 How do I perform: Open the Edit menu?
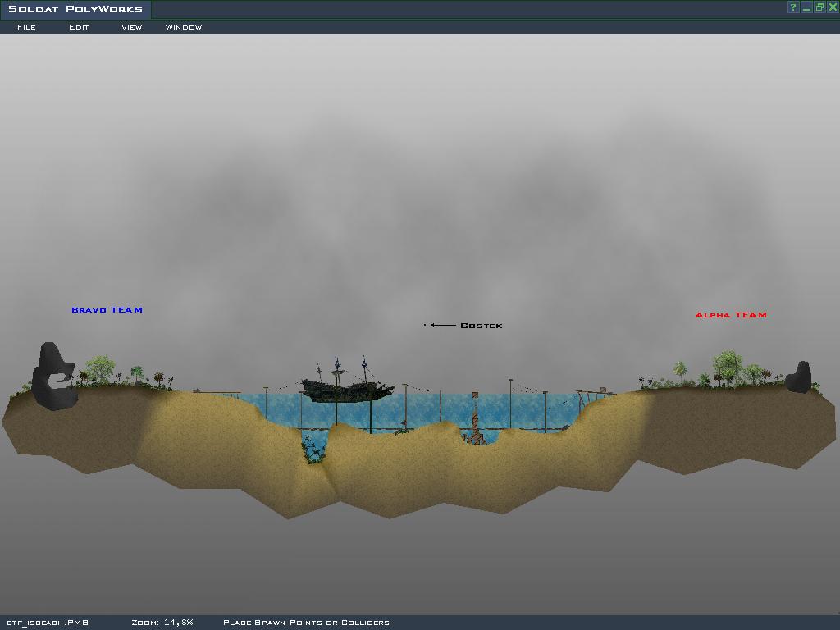pos(79,27)
